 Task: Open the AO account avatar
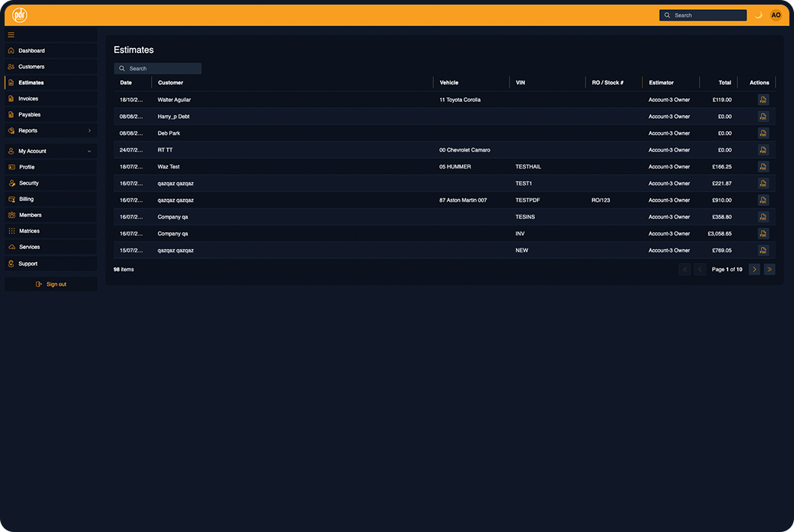coord(775,15)
